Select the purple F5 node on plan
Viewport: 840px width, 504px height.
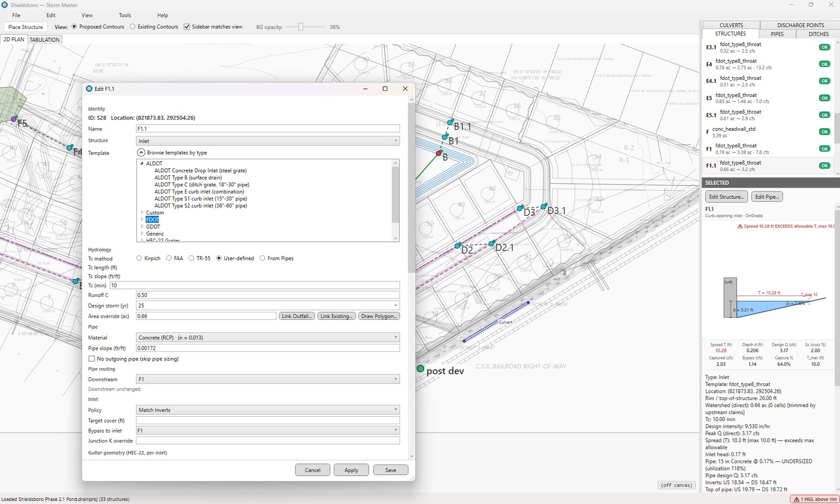14,120
